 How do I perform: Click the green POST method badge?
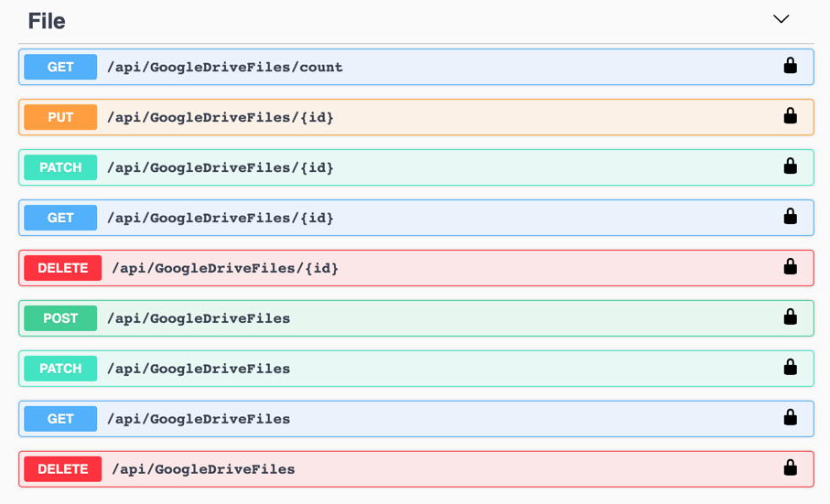pos(60,318)
